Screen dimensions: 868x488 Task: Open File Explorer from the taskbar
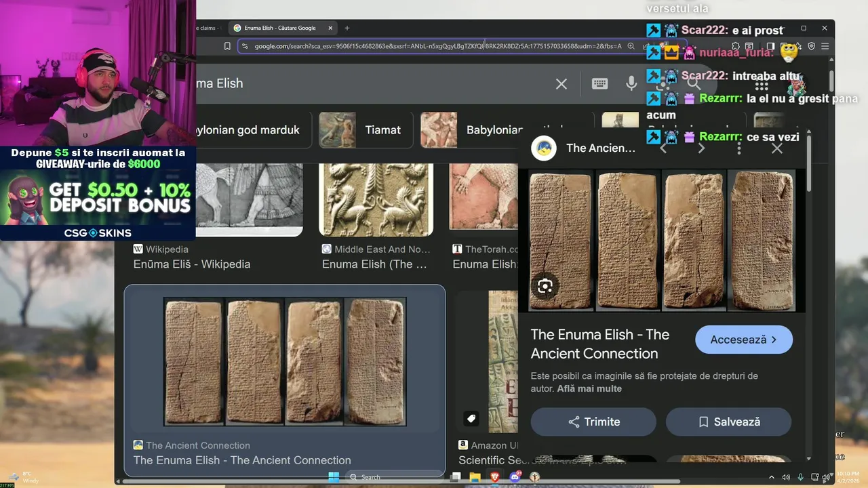[x=475, y=477]
